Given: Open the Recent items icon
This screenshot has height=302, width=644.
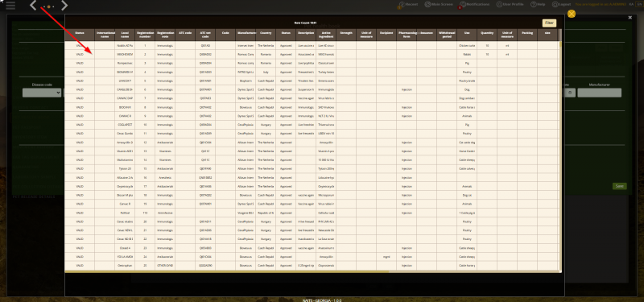Looking at the screenshot, I should tap(408, 5).
